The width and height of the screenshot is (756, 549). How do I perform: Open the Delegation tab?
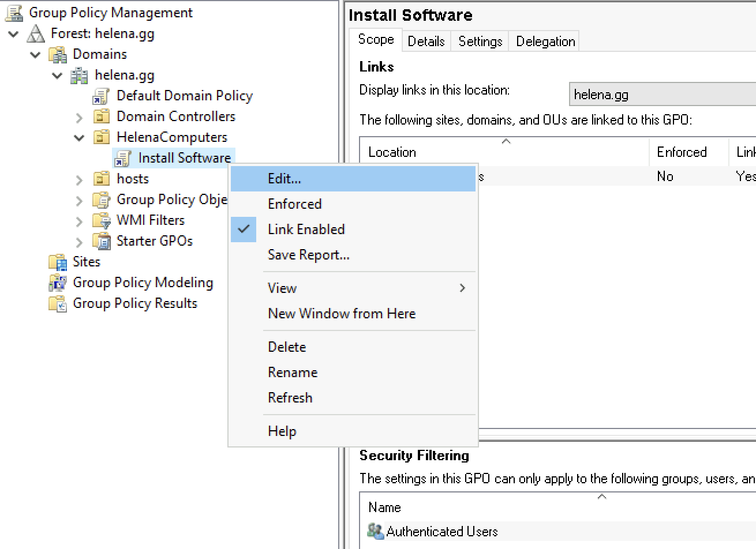pos(545,42)
